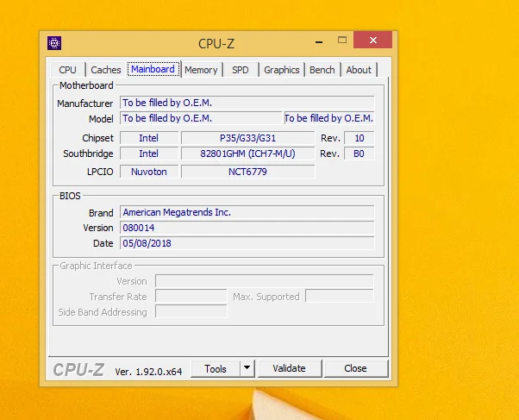The image size is (519, 420).
Task: Select the BIOS version 080014
Action: point(247,228)
